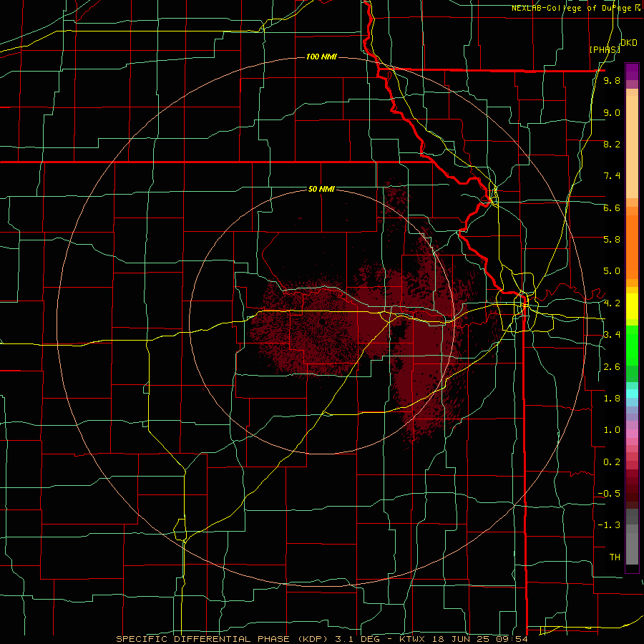
Task: Click the "18 JUN 25 09:54" timestamp
Action: point(479,639)
